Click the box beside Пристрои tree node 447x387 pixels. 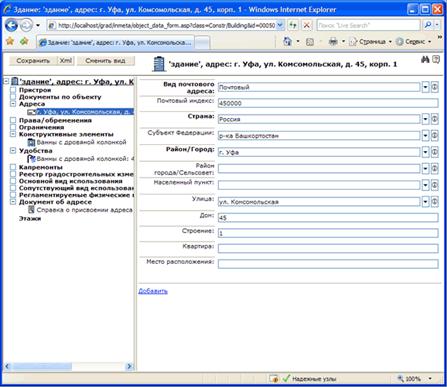pos(13,90)
